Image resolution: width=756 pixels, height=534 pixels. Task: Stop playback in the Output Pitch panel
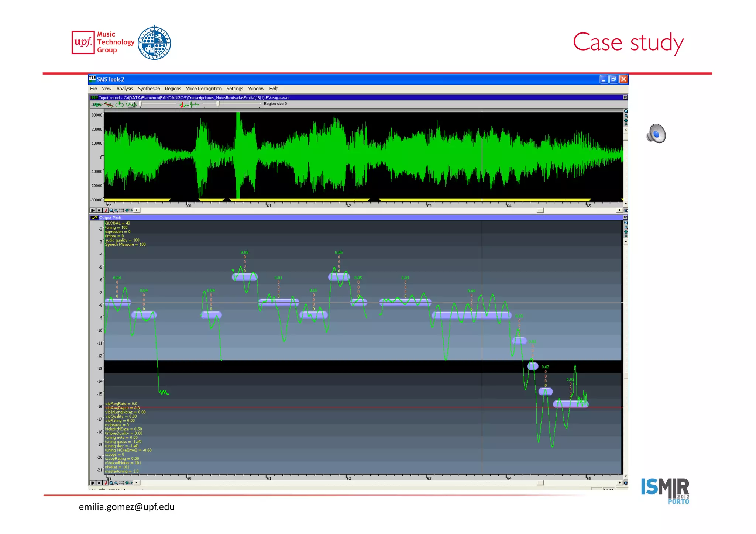99,483
